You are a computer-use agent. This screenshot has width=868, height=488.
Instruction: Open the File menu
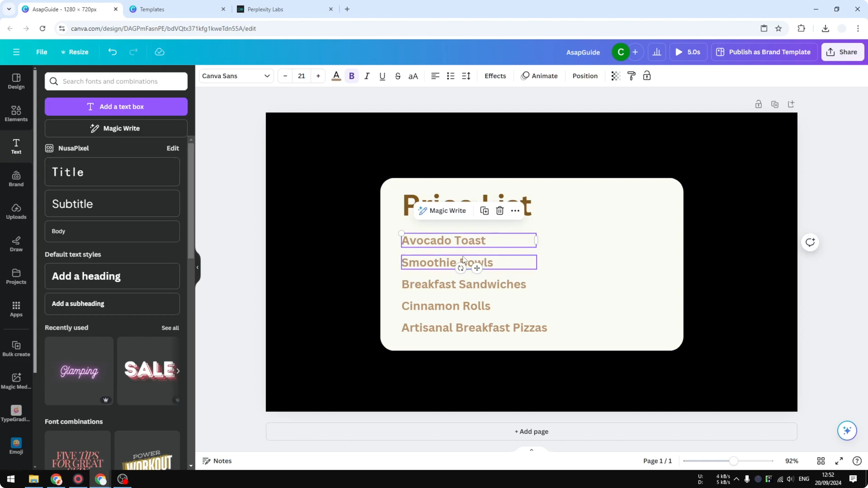click(x=42, y=52)
